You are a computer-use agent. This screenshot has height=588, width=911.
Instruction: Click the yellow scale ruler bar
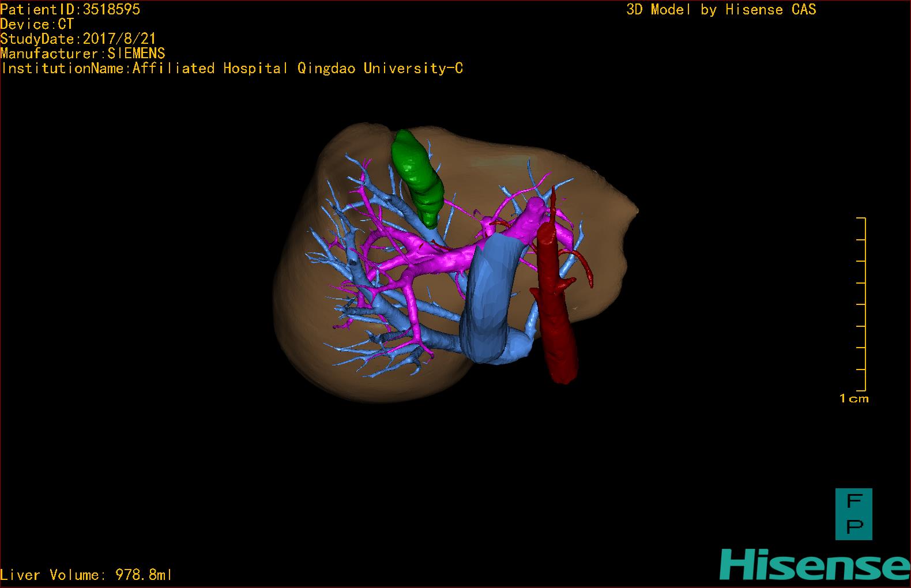click(861, 304)
